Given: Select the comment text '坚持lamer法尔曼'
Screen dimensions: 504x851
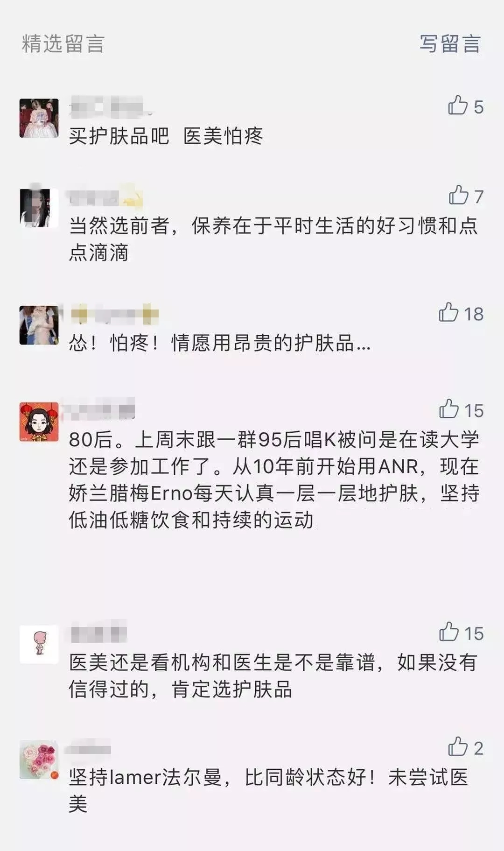Looking at the screenshot, I should click(x=145, y=777).
